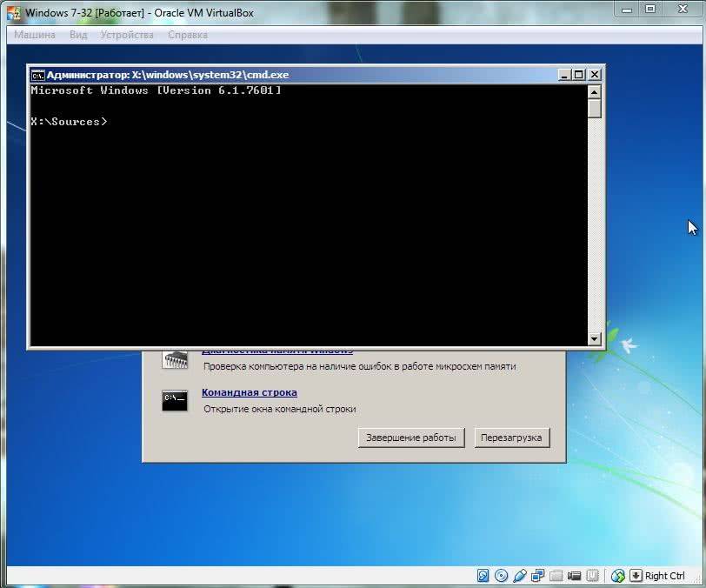
Task: Click the USB devices status icon
Action: [x=520, y=576]
